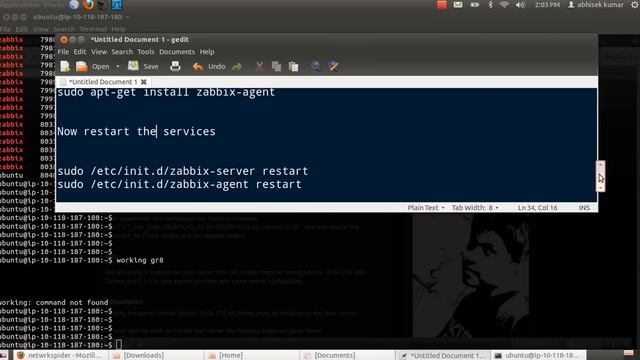640x360 pixels.
Task: Redo the last undone action
Action: click(237, 66)
